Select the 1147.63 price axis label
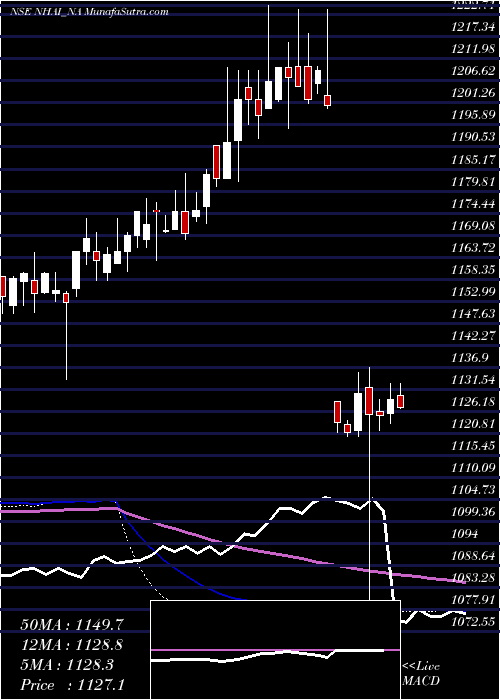 coord(472,314)
